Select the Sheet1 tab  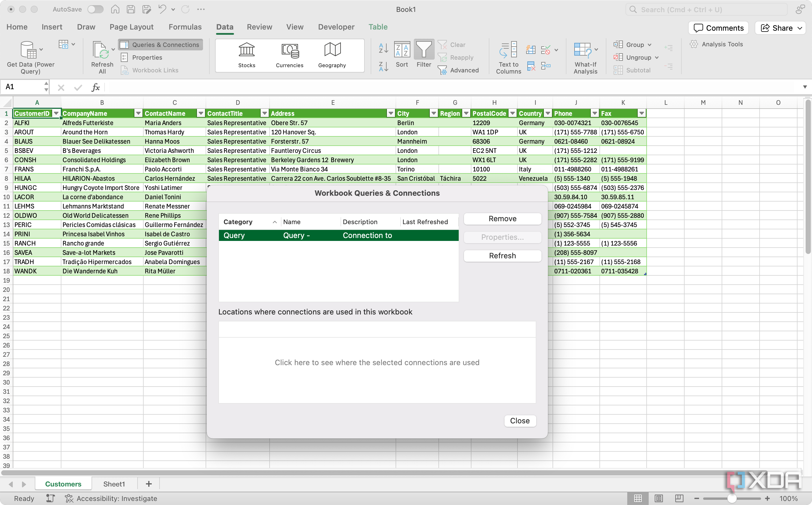[x=114, y=484]
